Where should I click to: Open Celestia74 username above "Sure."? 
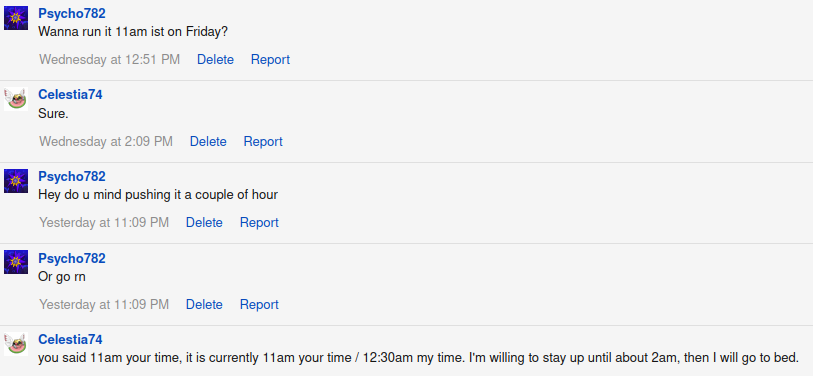tap(70, 94)
